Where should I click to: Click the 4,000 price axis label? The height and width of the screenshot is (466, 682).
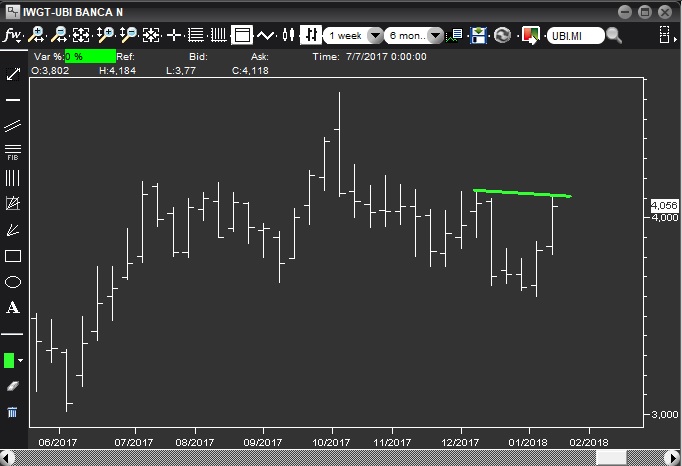coord(665,217)
